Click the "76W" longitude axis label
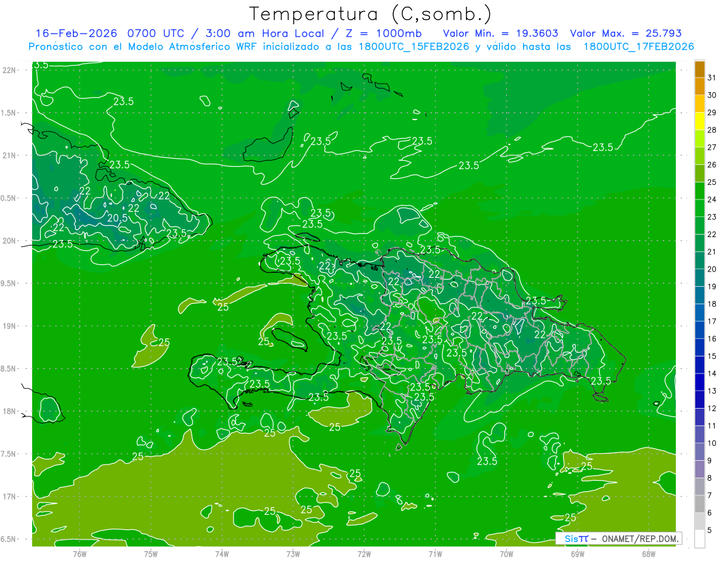The image size is (728, 562). pos(79,554)
